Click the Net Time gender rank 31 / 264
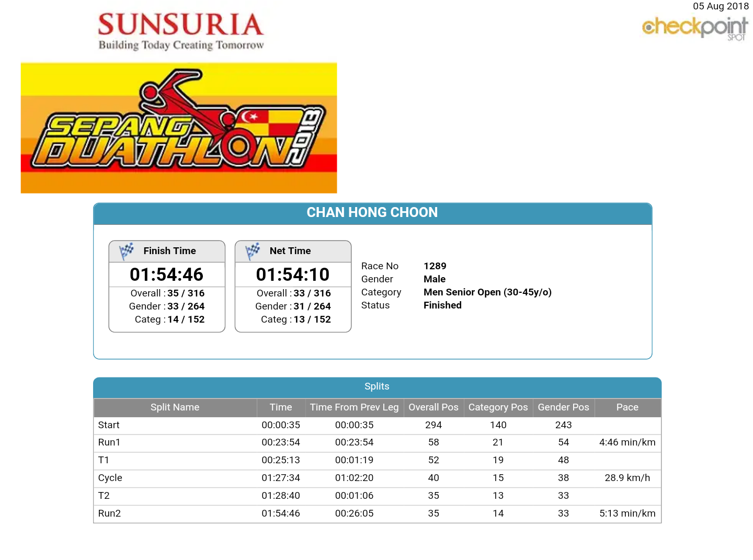 coord(312,306)
